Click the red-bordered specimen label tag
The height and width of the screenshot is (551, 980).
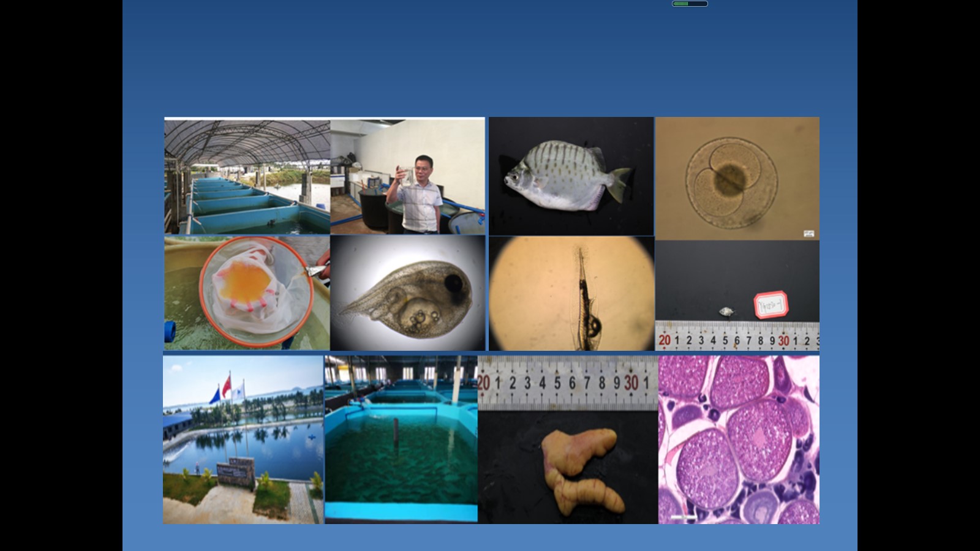point(770,304)
